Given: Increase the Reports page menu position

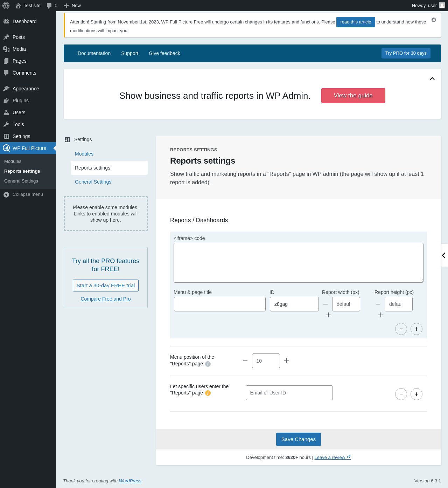Looking at the screenshot, I should [x=287, y=361].
